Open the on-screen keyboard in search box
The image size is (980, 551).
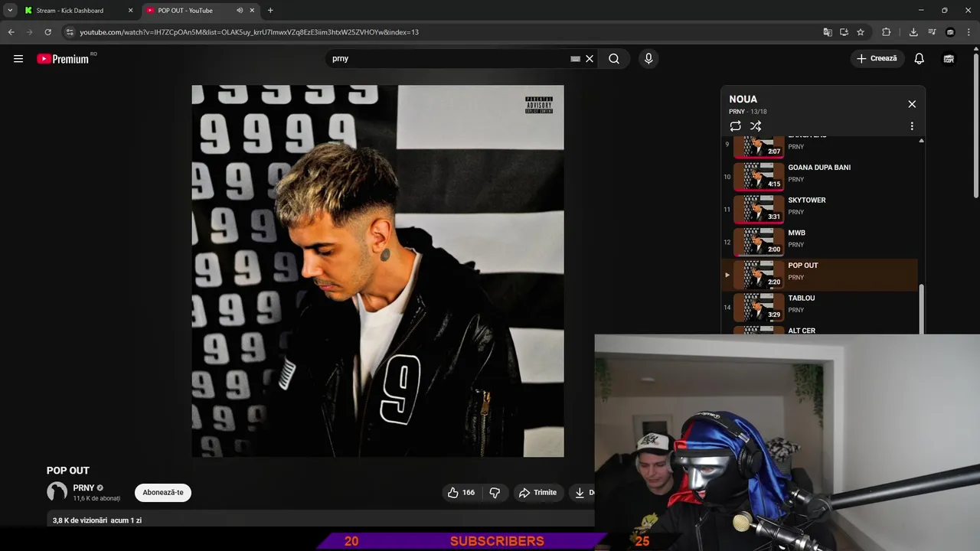coord(575,59)
